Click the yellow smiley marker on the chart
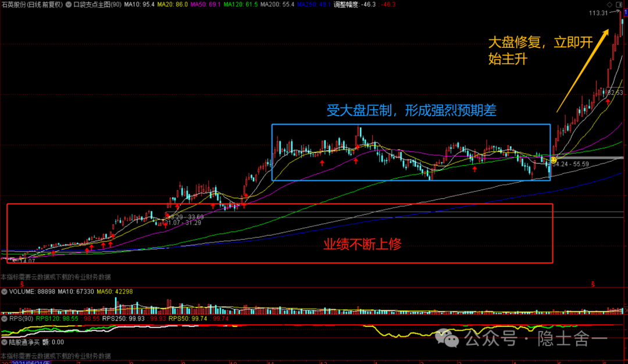628x364 pixels. click(554, 160)
